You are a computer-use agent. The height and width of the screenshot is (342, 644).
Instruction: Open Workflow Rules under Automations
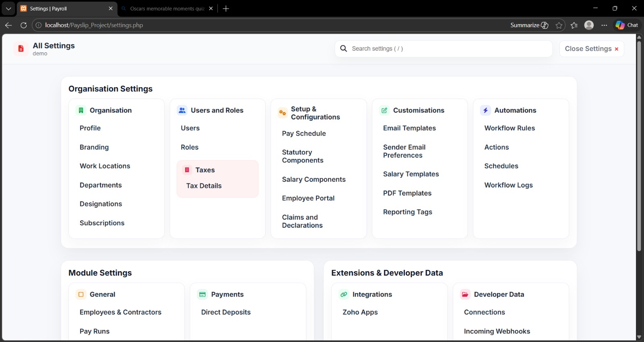(x=509, y=128)
